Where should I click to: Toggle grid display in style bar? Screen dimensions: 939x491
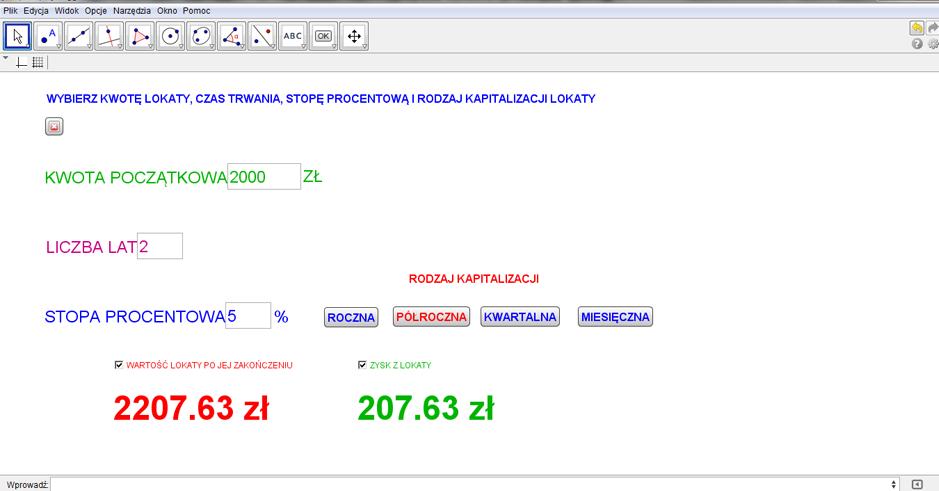(x=38, y=62)
